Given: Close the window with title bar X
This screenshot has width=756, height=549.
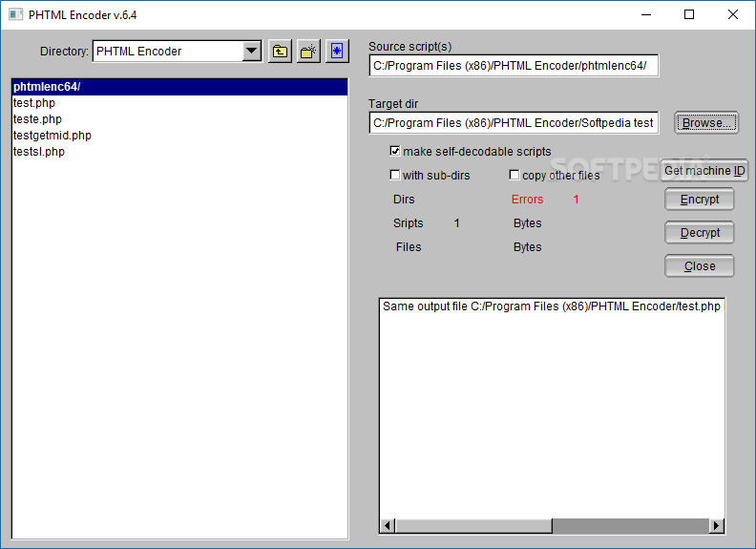Looking at the screenshot, I should pyautogui.click(x=733, y=15).
